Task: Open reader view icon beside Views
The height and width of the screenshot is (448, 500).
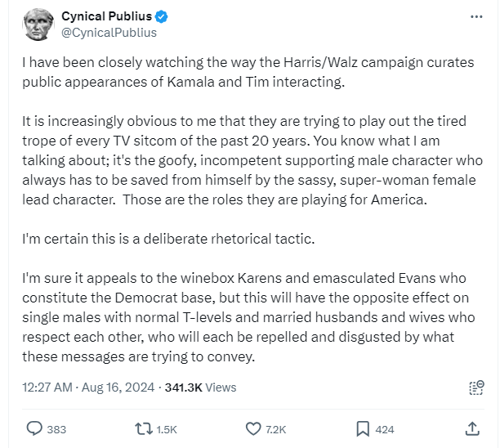Action: (x=472, y=388)
